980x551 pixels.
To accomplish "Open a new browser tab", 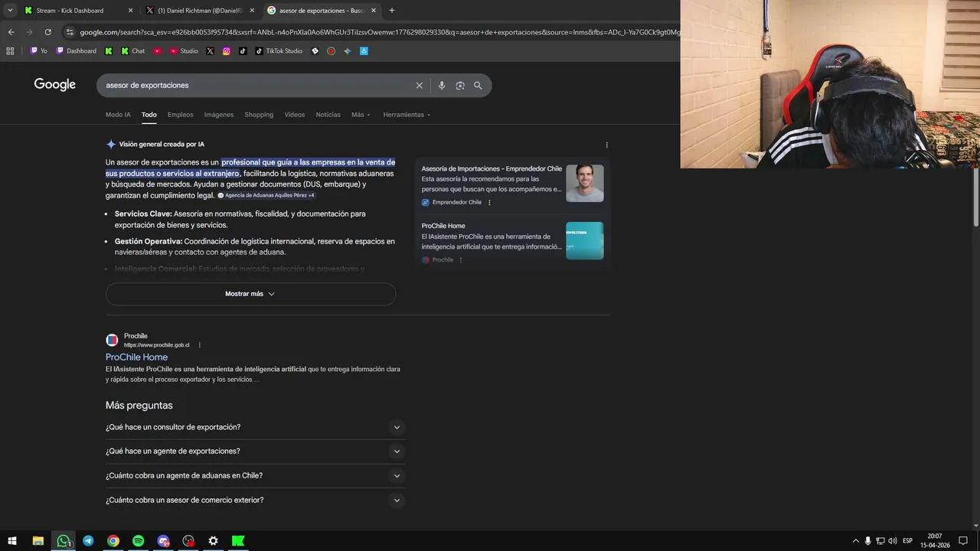I will [x=392, y=10].
